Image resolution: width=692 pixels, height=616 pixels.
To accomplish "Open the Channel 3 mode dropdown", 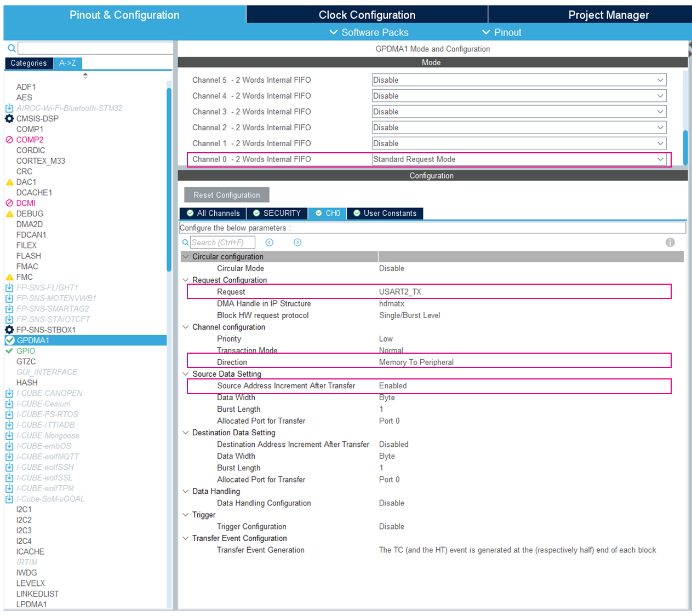I will click(519, 112).
